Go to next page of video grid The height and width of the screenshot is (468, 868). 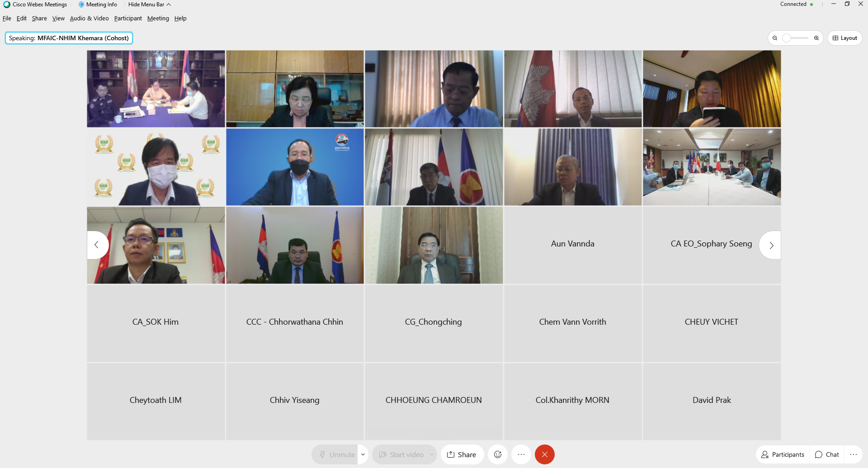[x=771, y=245]
